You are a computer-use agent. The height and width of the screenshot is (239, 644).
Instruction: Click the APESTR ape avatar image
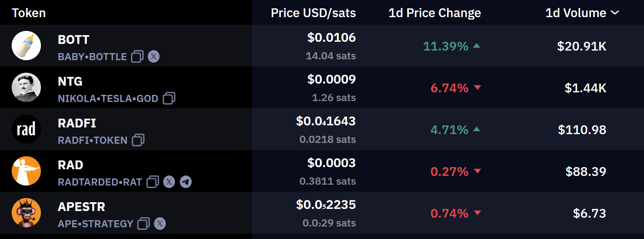click(26, 213)
